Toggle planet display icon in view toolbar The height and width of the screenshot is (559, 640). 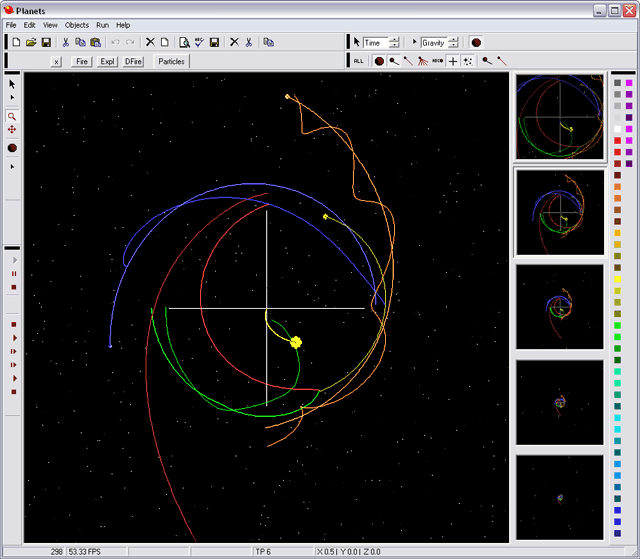pos(379,61)
